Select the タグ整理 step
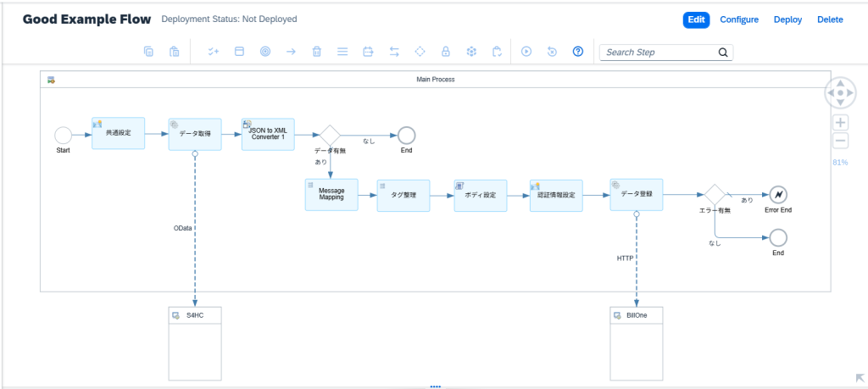Viewport: 868px width, 389px height. tap(403, 195)
